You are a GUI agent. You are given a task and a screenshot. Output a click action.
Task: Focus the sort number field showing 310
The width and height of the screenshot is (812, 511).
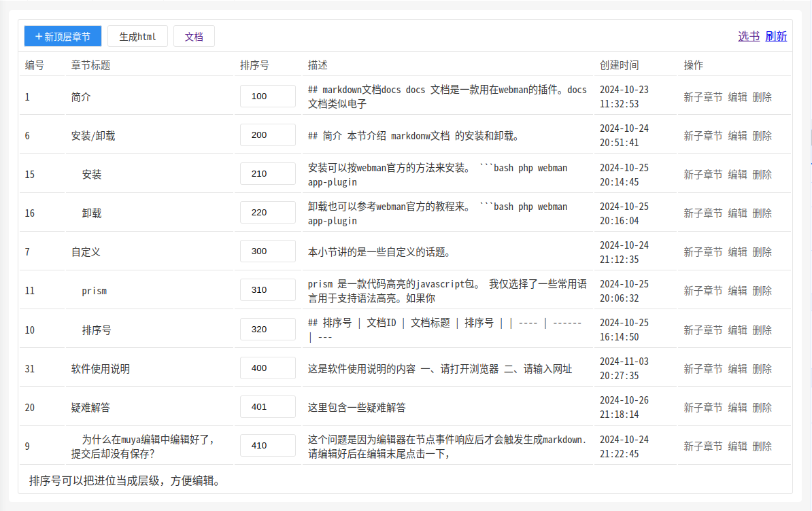click(268, 290)
